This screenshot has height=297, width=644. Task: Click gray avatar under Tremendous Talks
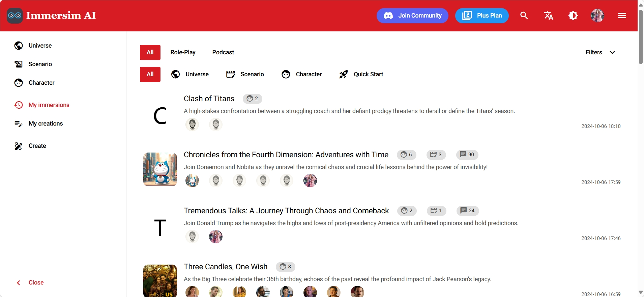coord(192,237)
